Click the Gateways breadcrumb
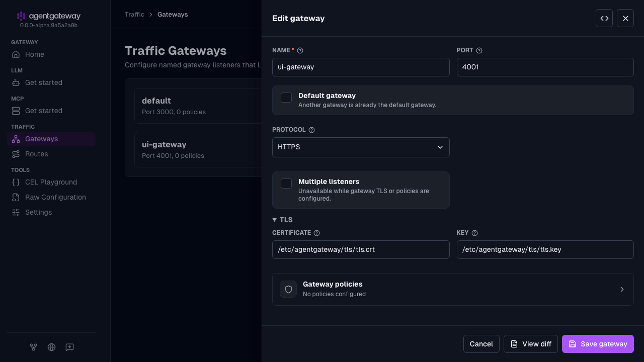The image size is (644, 362). (173, 15)
